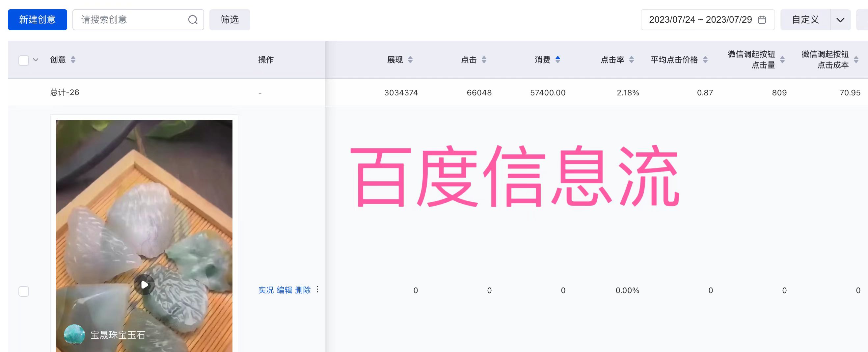Sort by 微信调起按钮点击量 column arrows
This screenshot has width=868, height=352.
(x=782, y=60)
